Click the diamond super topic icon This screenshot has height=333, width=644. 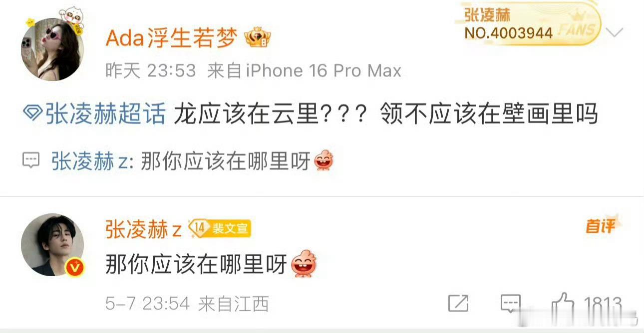32,116
